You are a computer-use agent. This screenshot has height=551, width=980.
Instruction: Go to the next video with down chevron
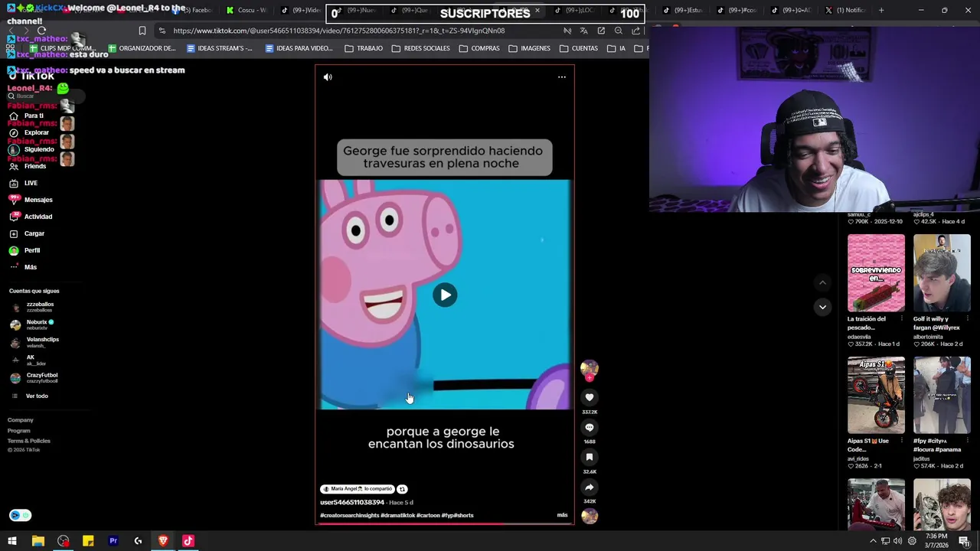click(822, 307)
